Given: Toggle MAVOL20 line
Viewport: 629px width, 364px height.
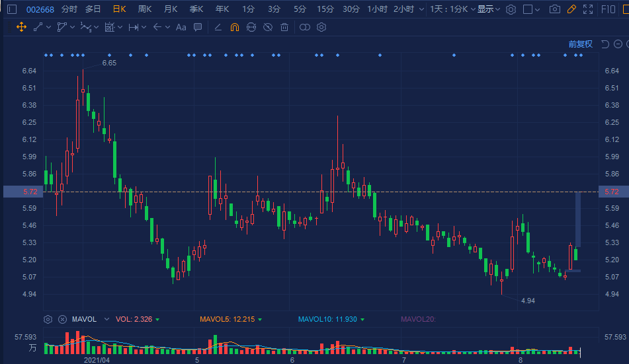Looking at the screenshot, I should [418, 319].
